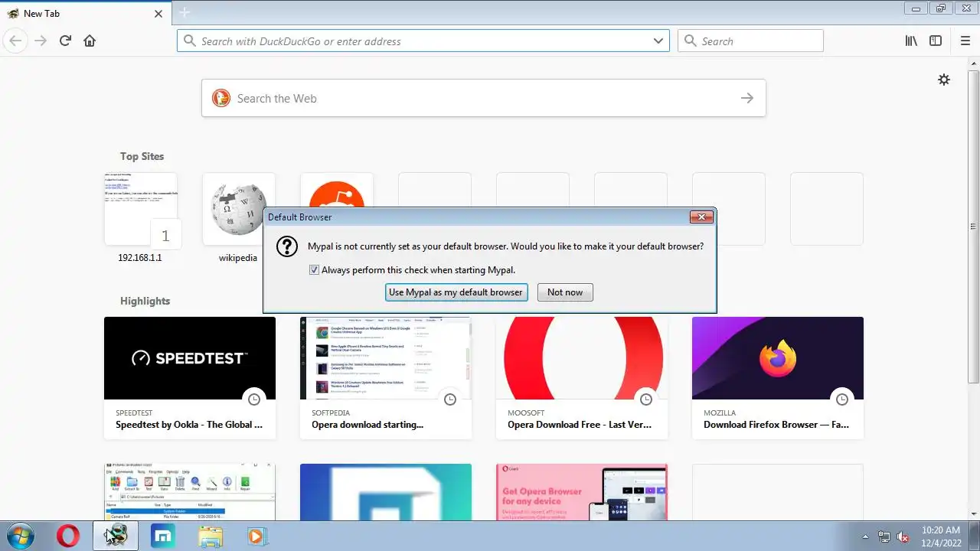The width and height of the screenshot is (980, 551).
Task: Open the 192.168.1.1 top site
Action: click(141, 209)
